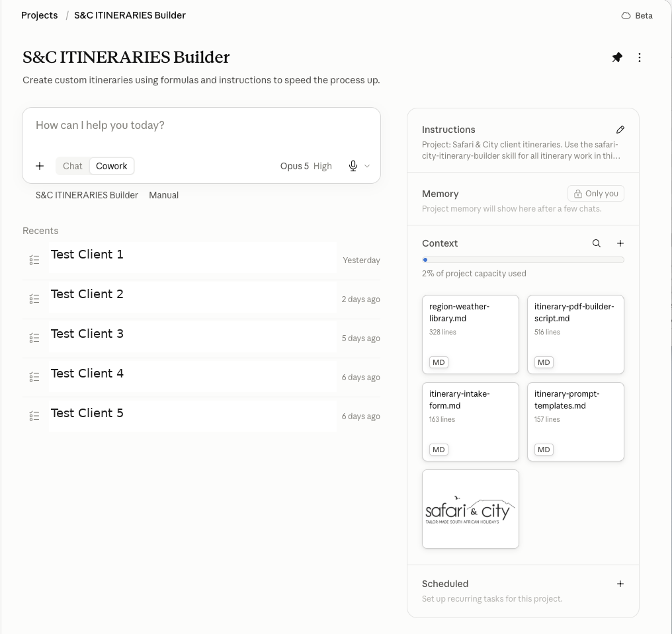Edit Instructions with the pencil icon
This screenshot has height=634, width=672.
pos(620,130)
